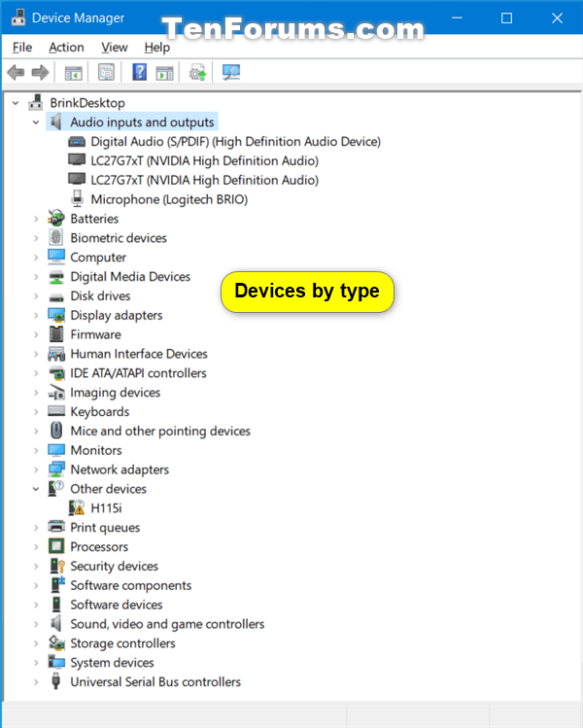Click the Universal Serial Bus controllers icon
This screenshot has width=583, height=728.
[56, 681]
